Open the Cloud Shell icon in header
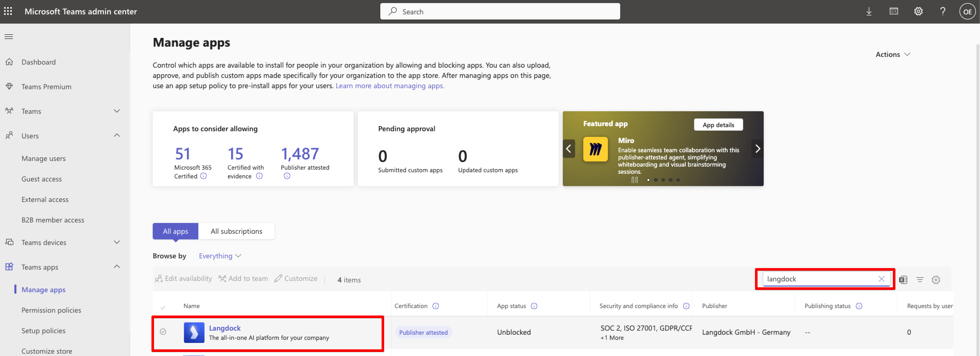The image size is (980, 356). point(894,12)
